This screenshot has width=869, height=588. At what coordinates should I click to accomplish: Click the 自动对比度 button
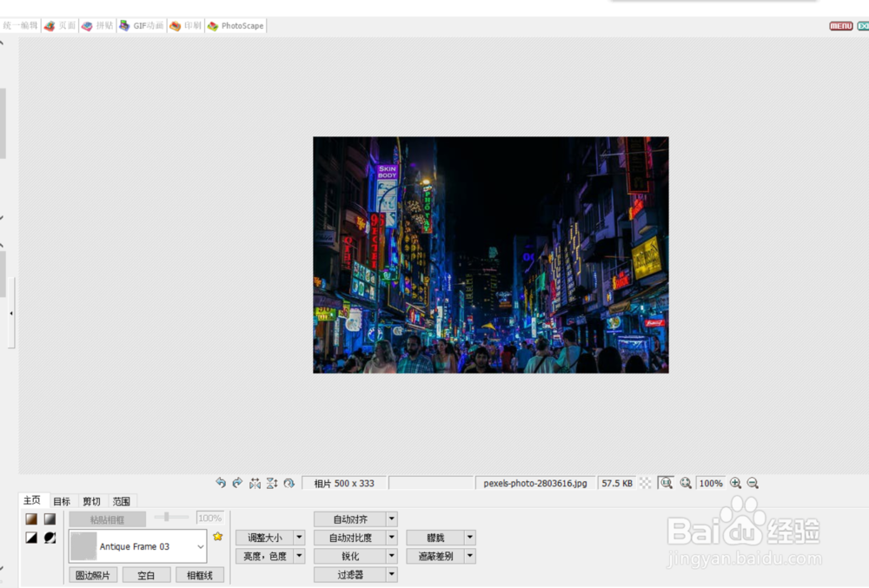350,537
